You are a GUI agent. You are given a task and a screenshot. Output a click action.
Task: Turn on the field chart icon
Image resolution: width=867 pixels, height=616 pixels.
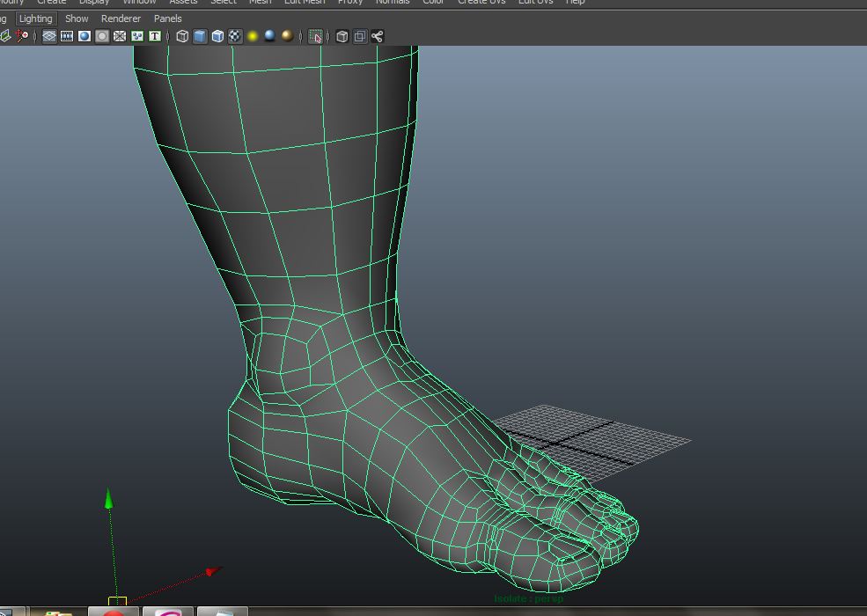[x=120, y=36]
